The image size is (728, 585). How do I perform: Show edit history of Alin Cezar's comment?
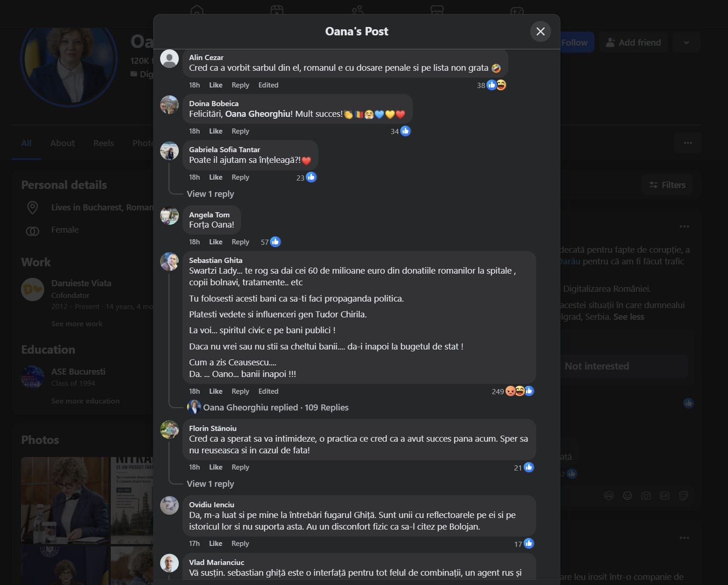[x=268, y=85]
